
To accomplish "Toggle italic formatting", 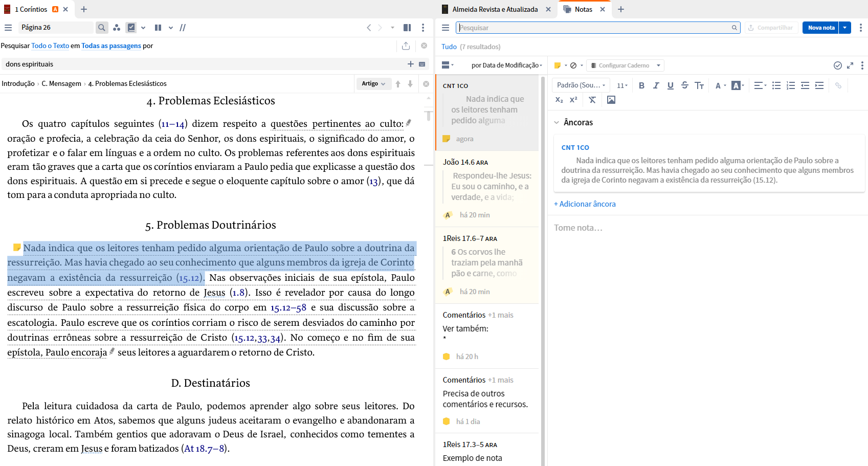I will tap(656, 85).
